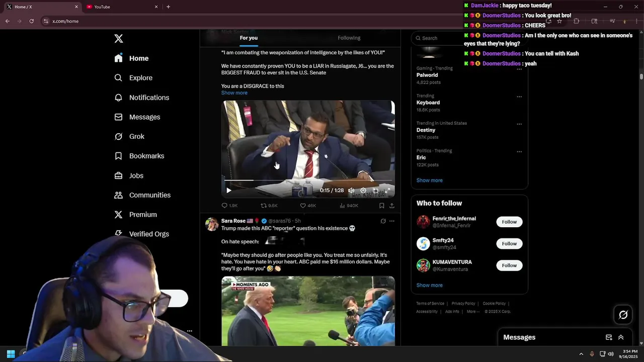Open the Messages envelope icon in sidebar
This screenshot has width=644, height=362.
pyautogui.click(x=118, y=117)
